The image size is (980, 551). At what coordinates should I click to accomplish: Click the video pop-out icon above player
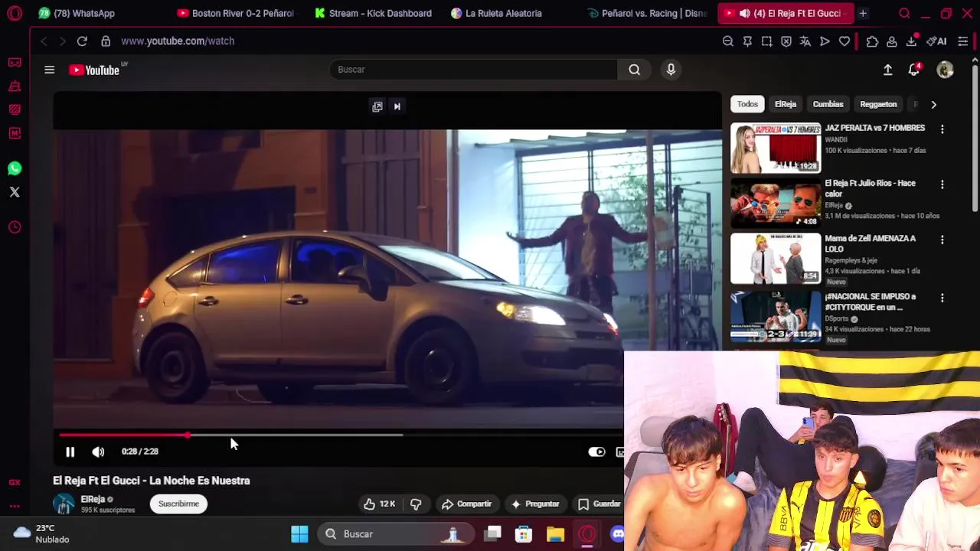(377, 106)
